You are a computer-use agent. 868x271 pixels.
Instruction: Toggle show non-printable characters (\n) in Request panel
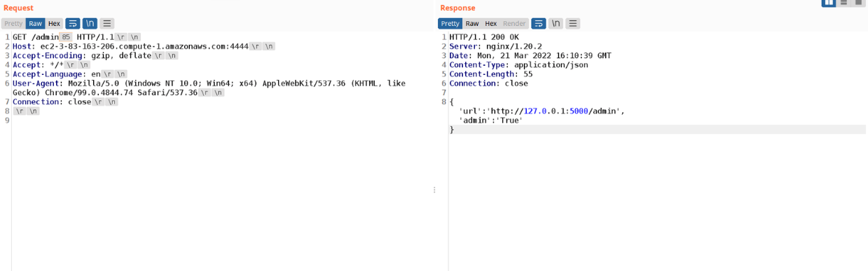point(90,23)
